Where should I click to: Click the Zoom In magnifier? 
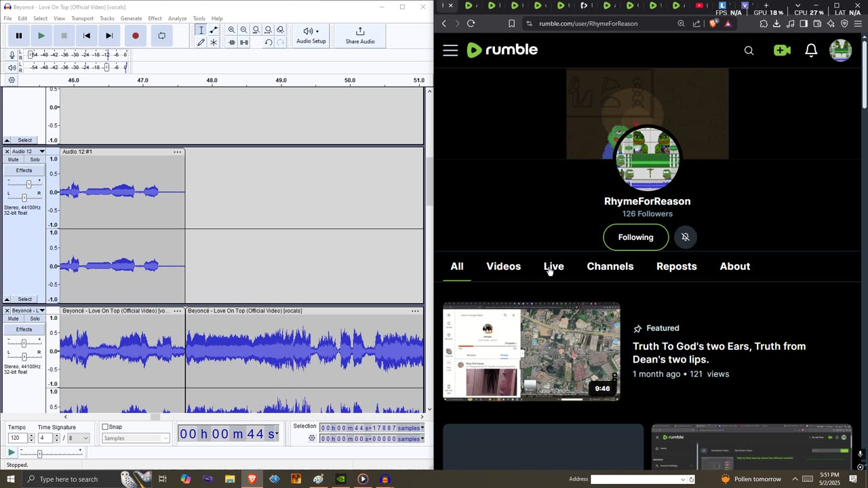[232, 30]
